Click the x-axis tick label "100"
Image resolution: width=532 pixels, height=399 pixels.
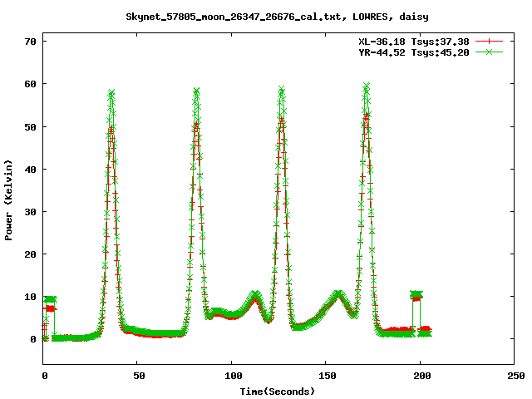click(x=233, y=376)
